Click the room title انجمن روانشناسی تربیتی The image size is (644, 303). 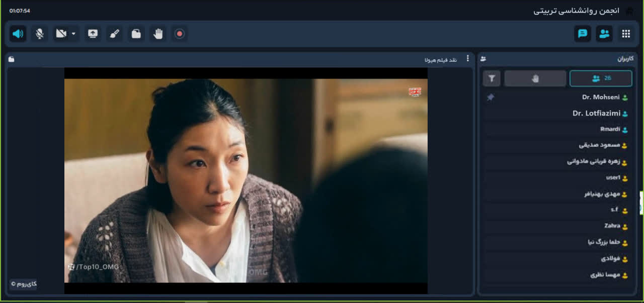pos(577,11)
